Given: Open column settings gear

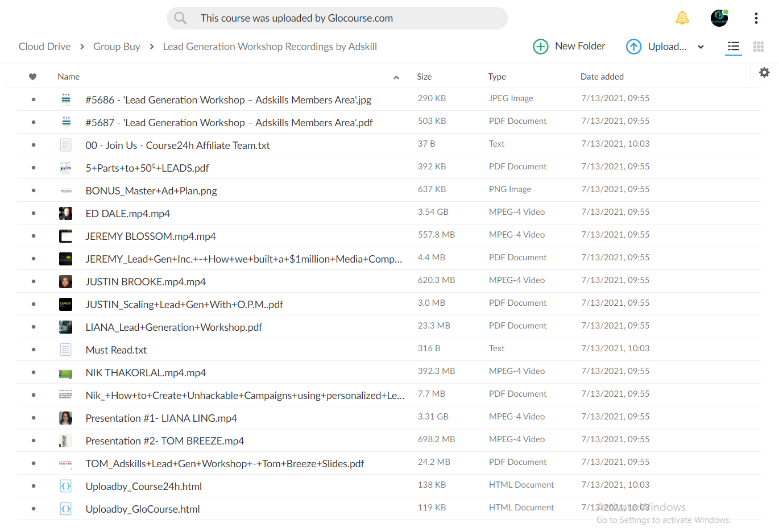Looking at the screenshot, I should pyautogui.click(x=764, y=72).
